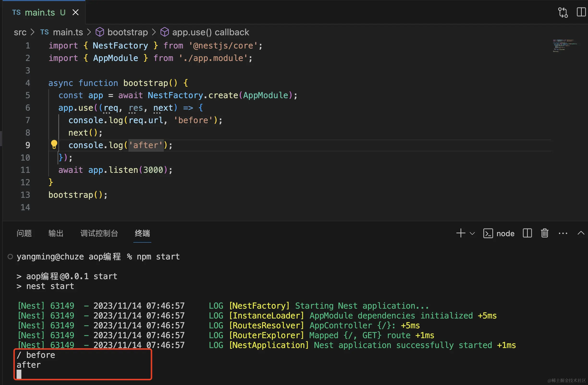Create a new terminal with plus icon

click(x=460, y=233)
